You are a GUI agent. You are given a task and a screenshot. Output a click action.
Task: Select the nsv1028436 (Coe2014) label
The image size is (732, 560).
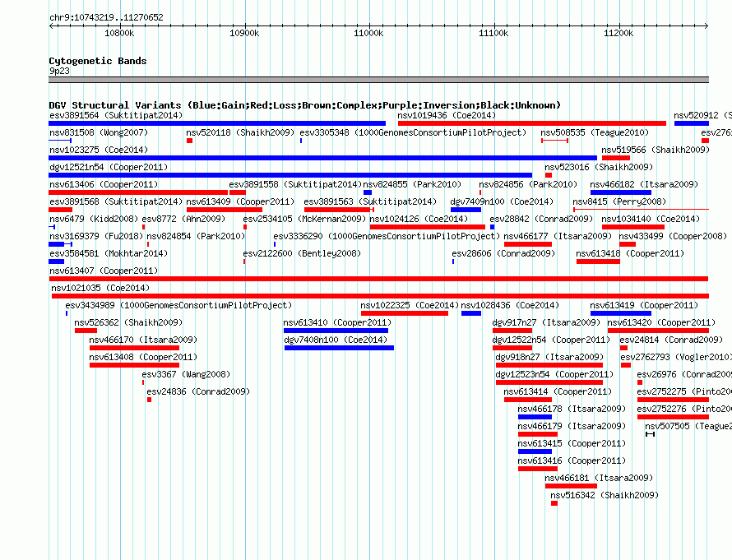(510, 305)
